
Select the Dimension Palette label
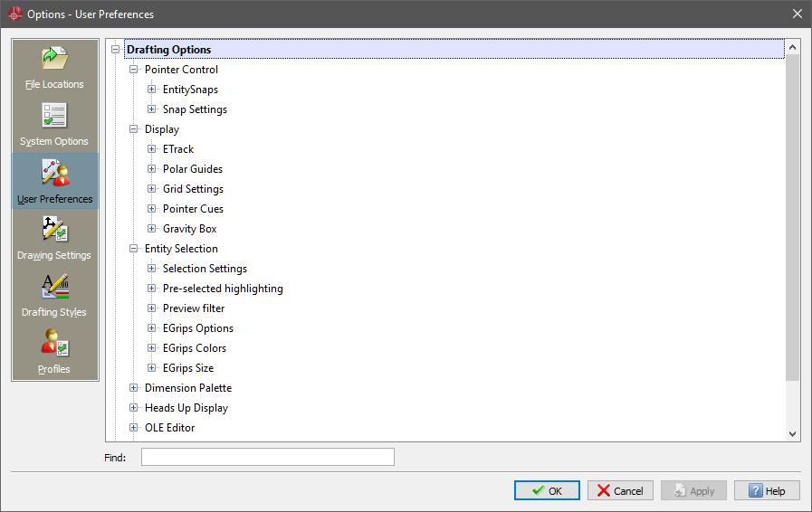click(188, 388)
